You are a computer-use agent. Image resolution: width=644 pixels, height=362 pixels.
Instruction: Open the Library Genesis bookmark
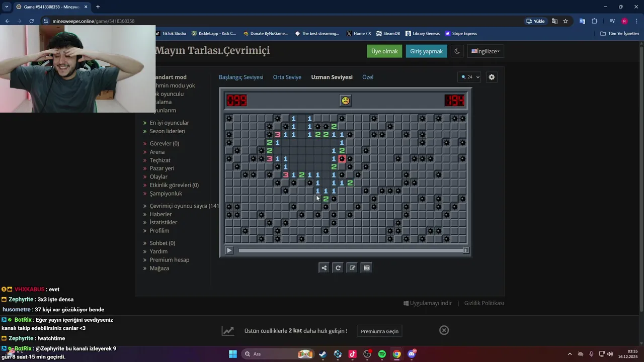click(423, 34)
